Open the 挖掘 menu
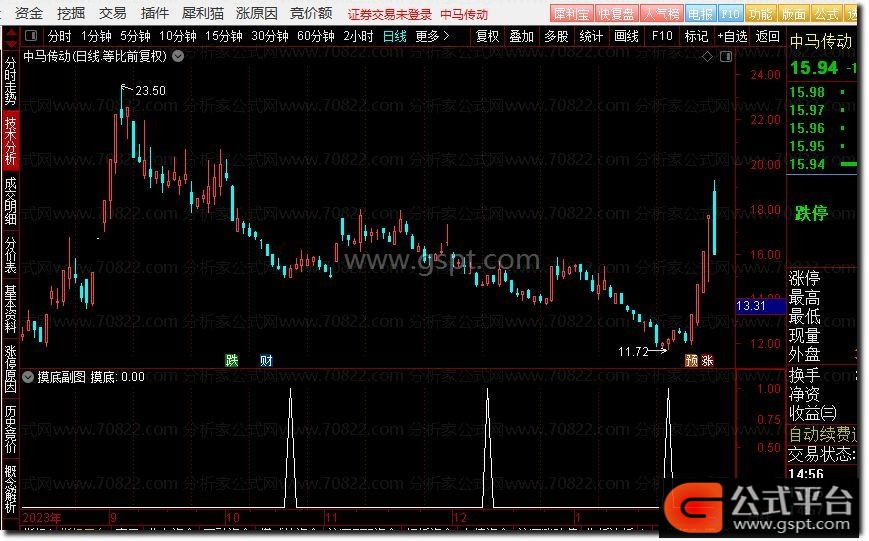The height and width of the screenshot is (541, 869). tap(71, 13)
